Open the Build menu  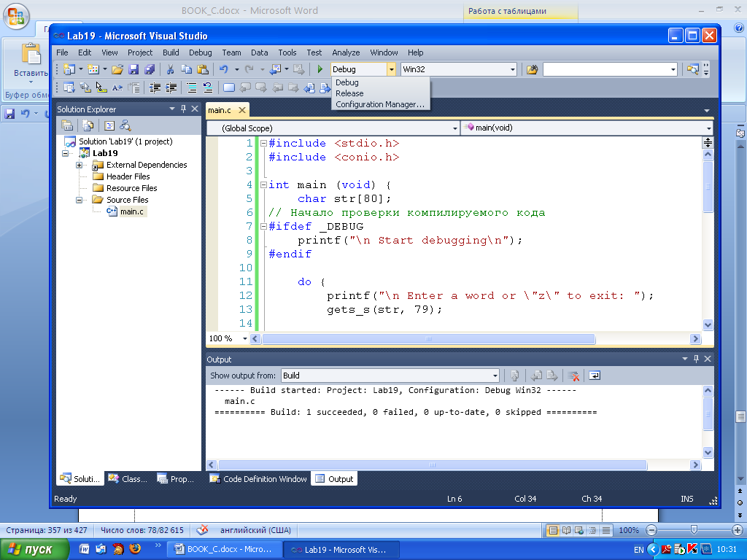pyautogui.click(x=171, y=52)
